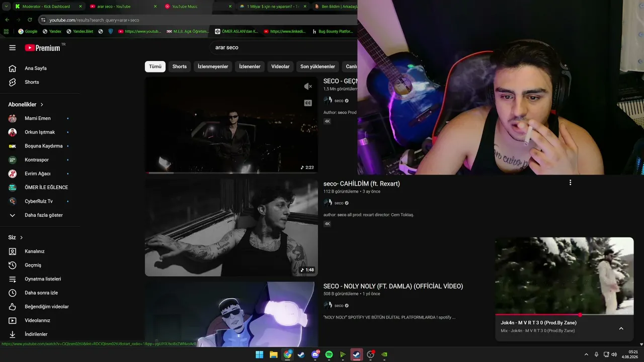Select the Shorts filter chip
Screen dimensions: 644x362
click(180, 66)
